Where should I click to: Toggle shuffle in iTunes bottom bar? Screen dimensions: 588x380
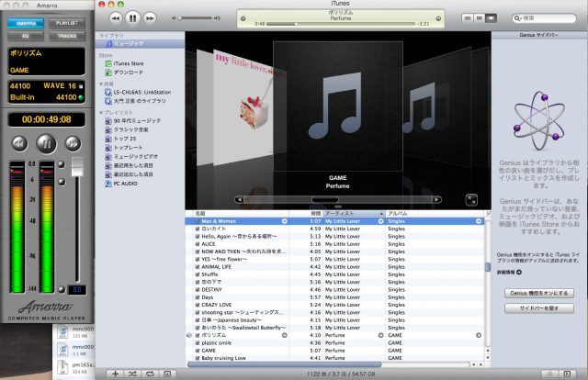click(132, 374)
